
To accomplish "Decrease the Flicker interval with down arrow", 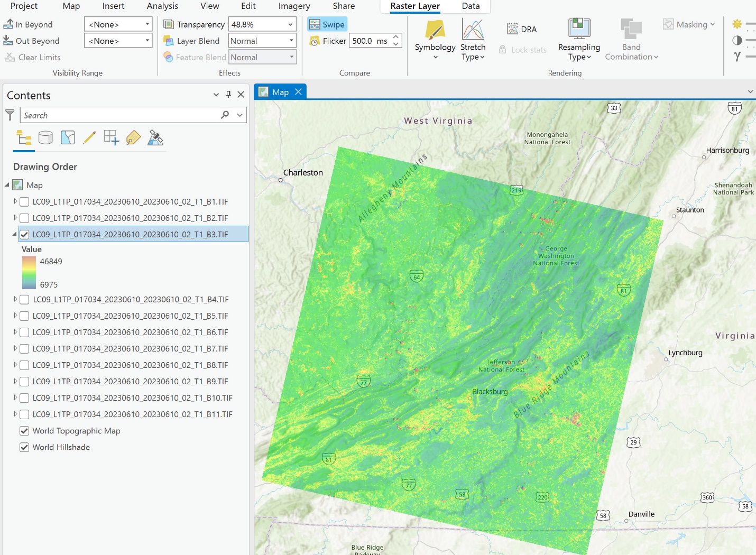I will (396, 44).
